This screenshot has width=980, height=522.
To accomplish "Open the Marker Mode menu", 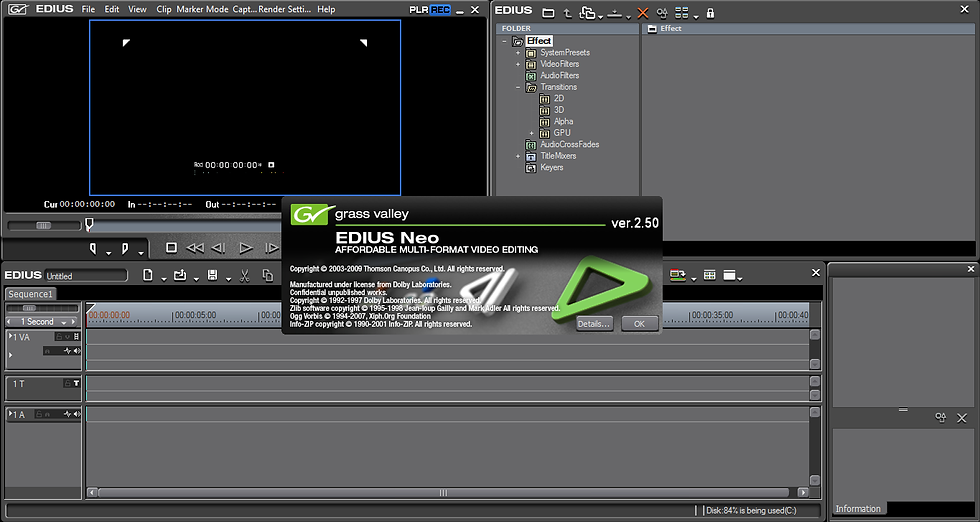I will point(202,9).
